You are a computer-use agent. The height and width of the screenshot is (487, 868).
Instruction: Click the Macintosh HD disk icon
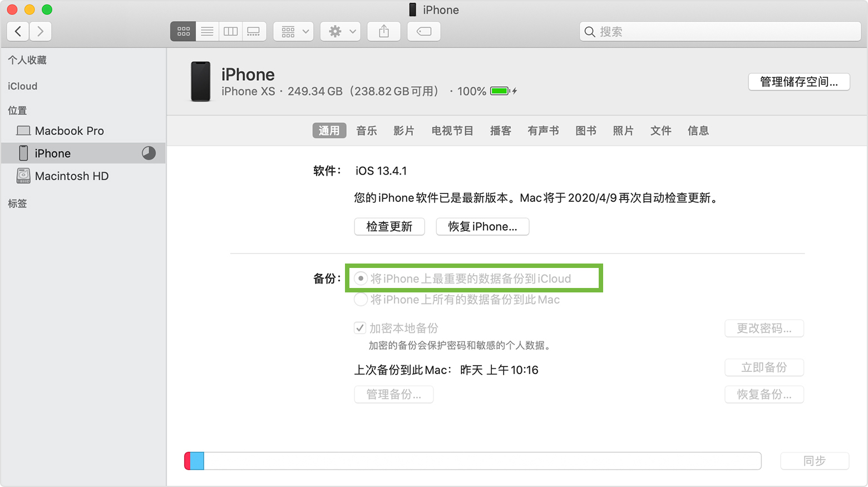(23, 176)
